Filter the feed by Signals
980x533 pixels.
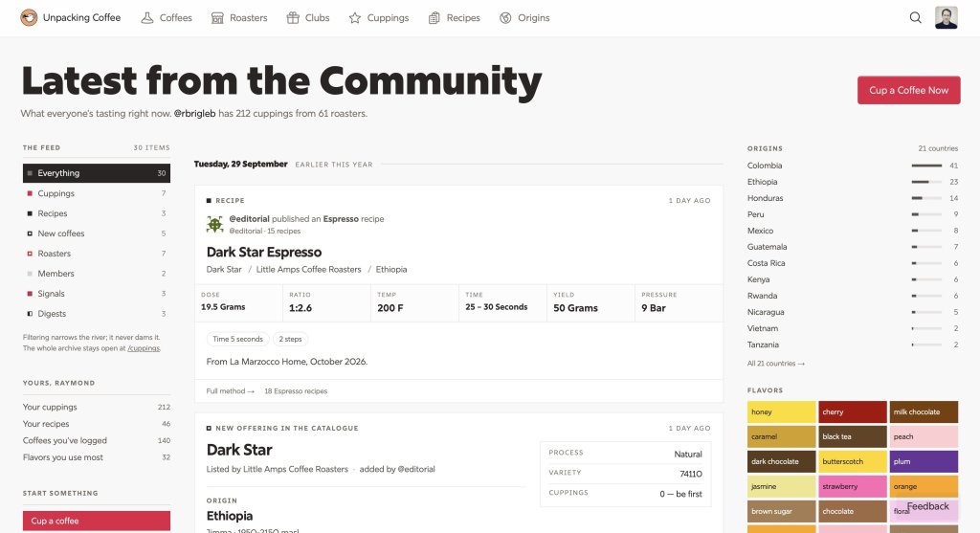tap(97, 294)
